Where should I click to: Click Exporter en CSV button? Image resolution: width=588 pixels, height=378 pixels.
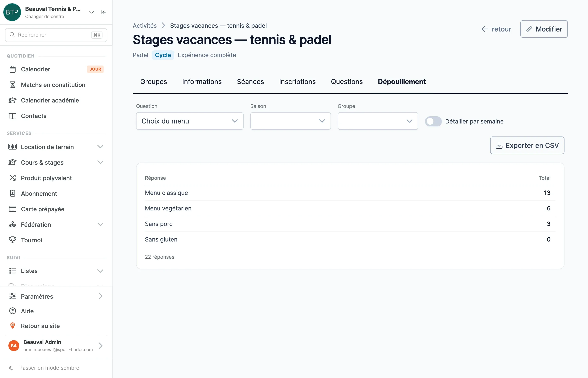pyautogui.click(x=527, y=145)
